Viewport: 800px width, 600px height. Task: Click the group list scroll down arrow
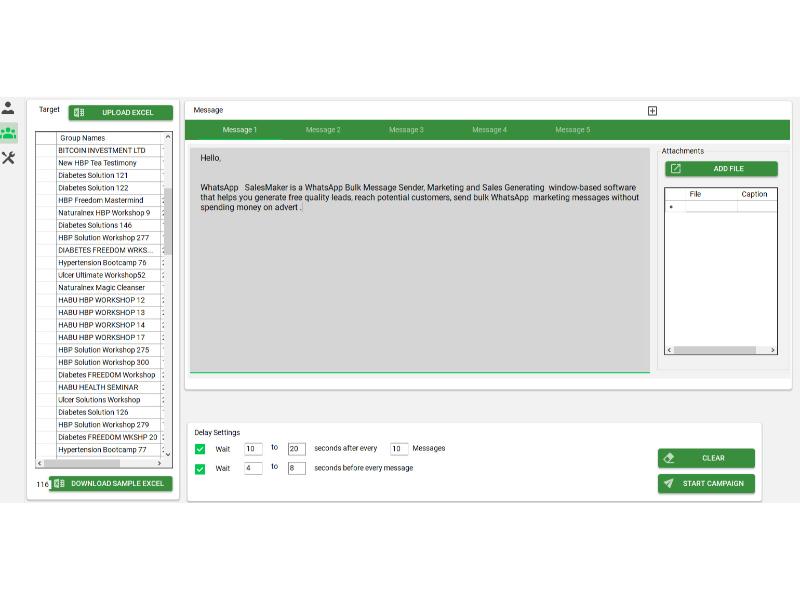[x=167, y=454]
